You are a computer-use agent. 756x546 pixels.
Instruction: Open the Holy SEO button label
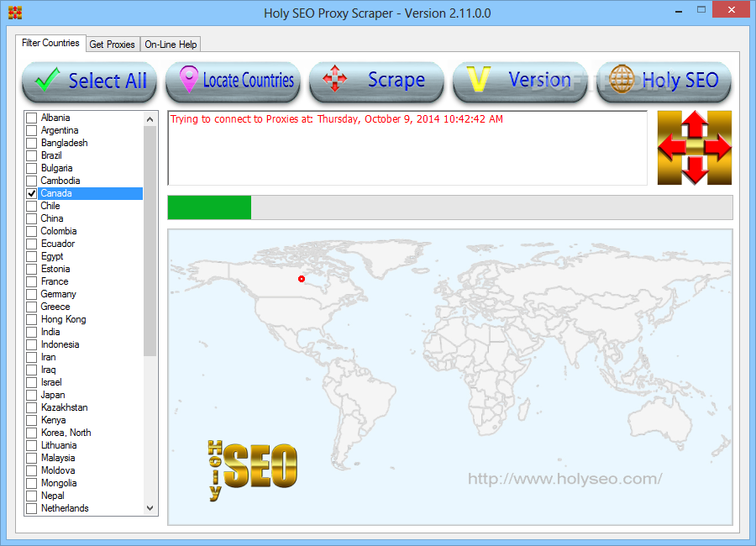pos(680,81)
